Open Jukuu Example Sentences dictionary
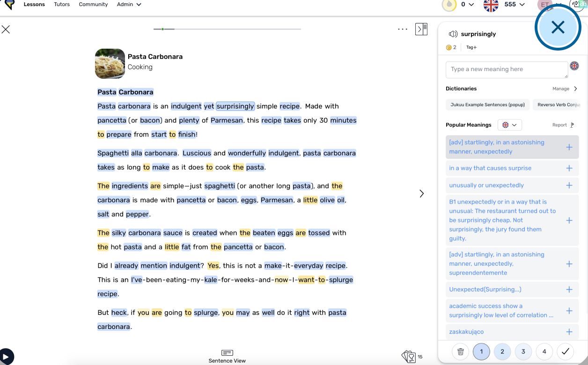 [487, 105]
